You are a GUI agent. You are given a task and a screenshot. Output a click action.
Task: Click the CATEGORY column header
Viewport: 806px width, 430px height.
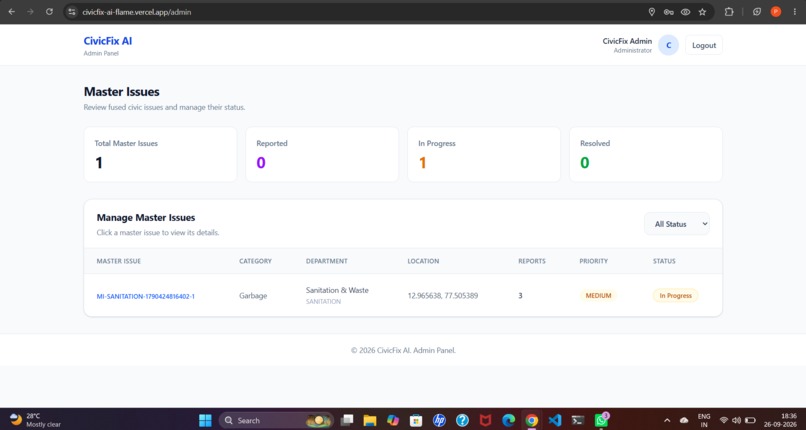[x=255, y=261]
